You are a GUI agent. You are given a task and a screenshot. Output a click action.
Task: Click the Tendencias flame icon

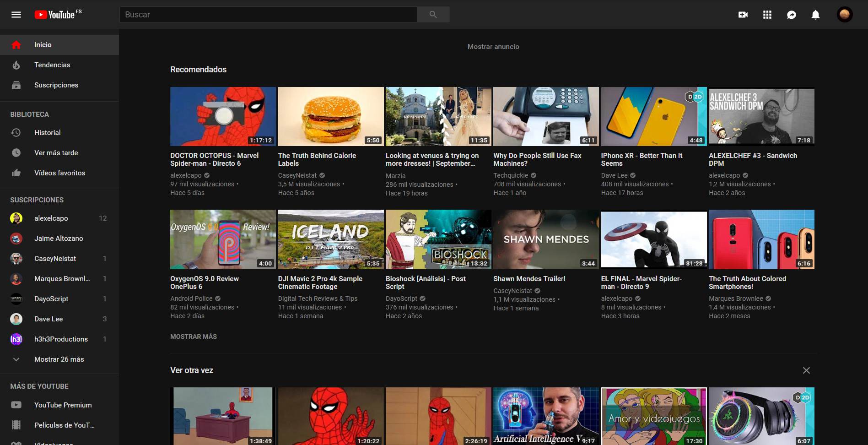pyautogui.click(x=16, y=65)
